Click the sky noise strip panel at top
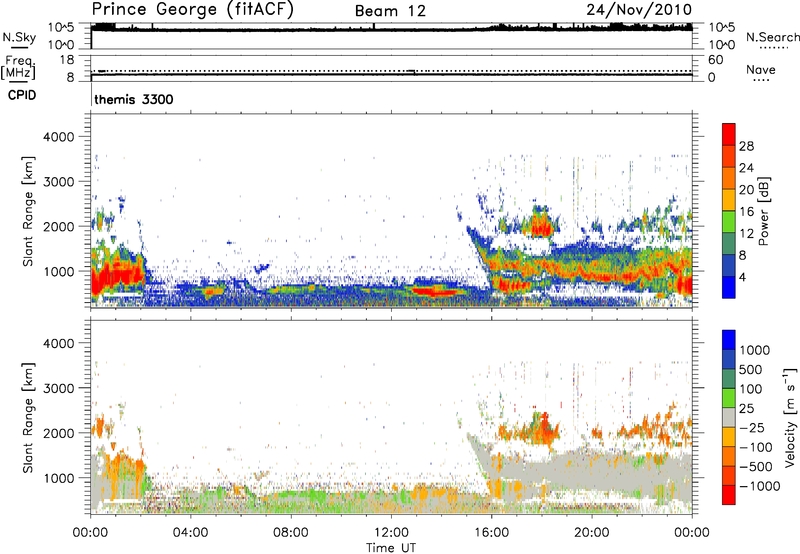 coord(391,36)
